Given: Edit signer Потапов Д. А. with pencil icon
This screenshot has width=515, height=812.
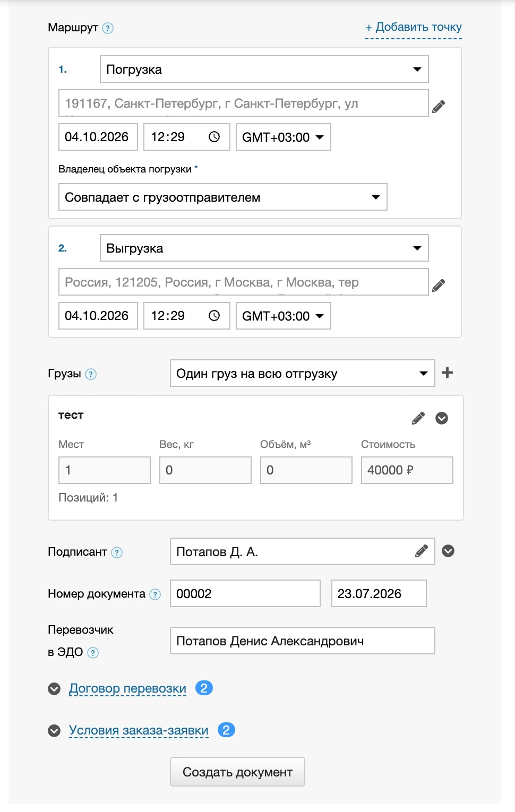Looking at the screenshot, I should [422, 551].
